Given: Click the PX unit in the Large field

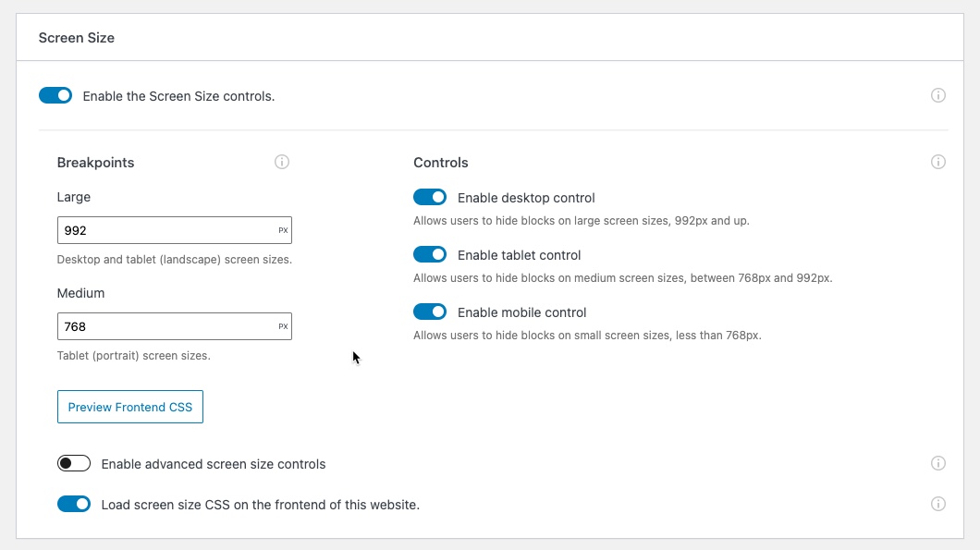Looking at the screenshot, I should point(283,230).
